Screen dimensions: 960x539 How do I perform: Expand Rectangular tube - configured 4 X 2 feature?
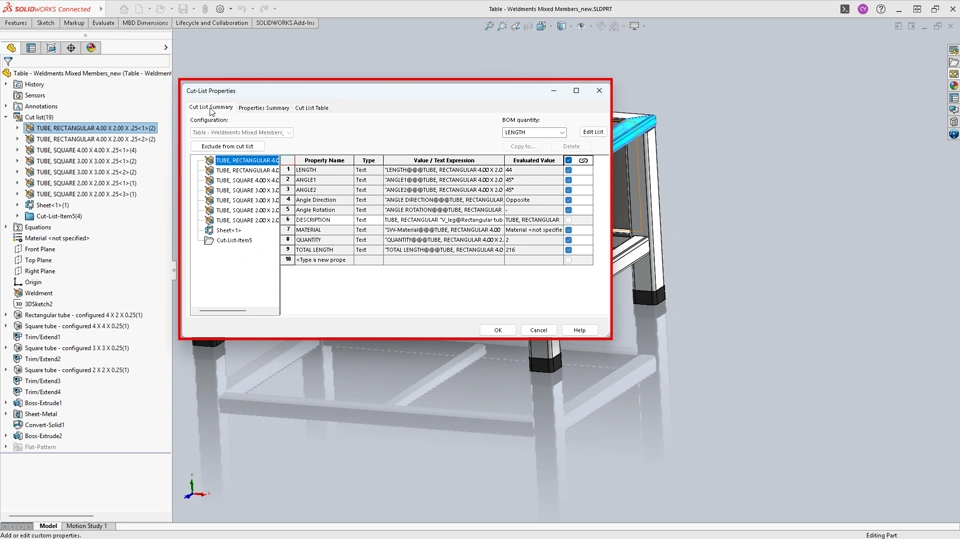pyautogui.click(x=6, y=315)
